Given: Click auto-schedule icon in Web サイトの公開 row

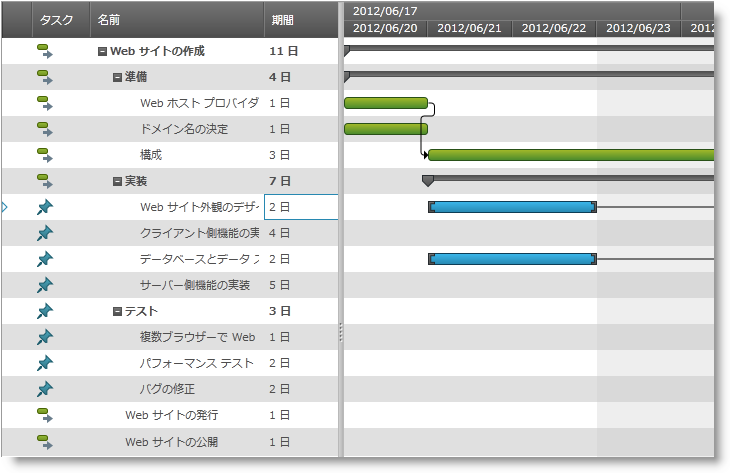Looking at the screenshot, I should point(45,442).
